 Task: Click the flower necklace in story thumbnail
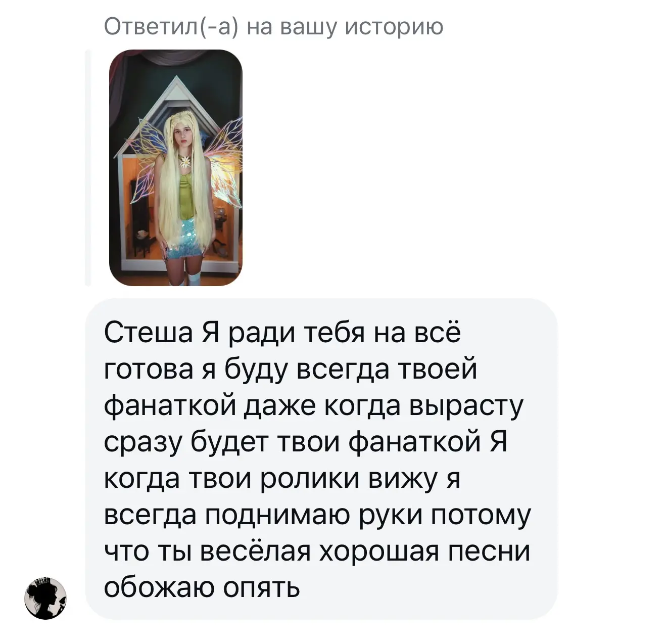pyautogui.click(x=185, y=162)
